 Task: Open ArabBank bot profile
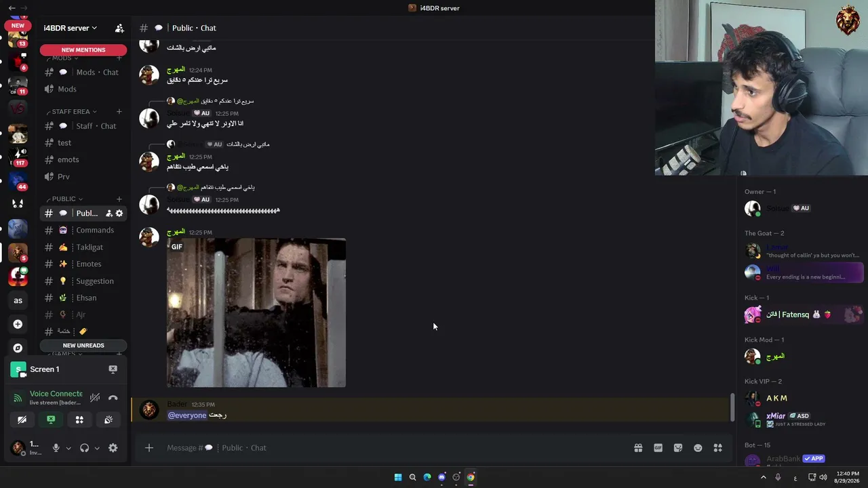point(804,461)
